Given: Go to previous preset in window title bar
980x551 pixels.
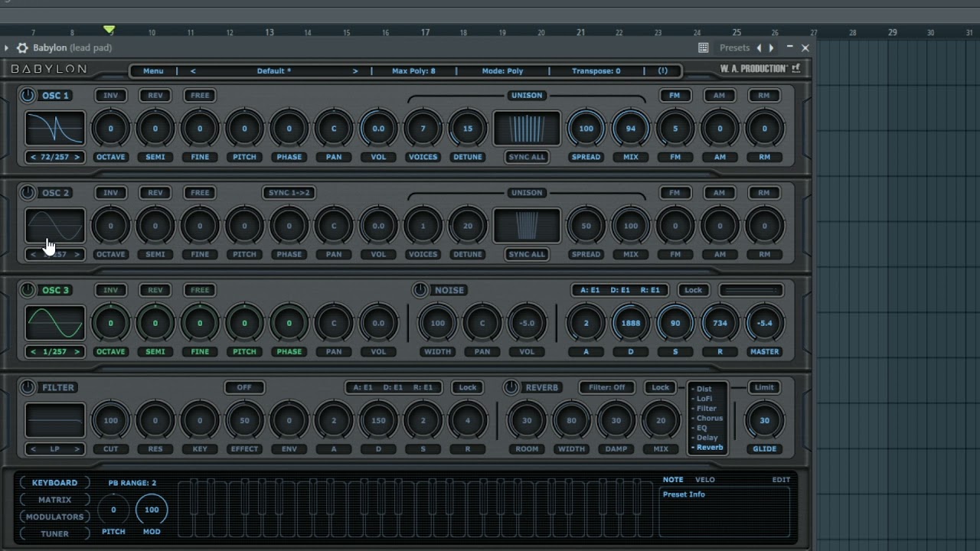Looking at the screenshot, I should coord(759,47).
